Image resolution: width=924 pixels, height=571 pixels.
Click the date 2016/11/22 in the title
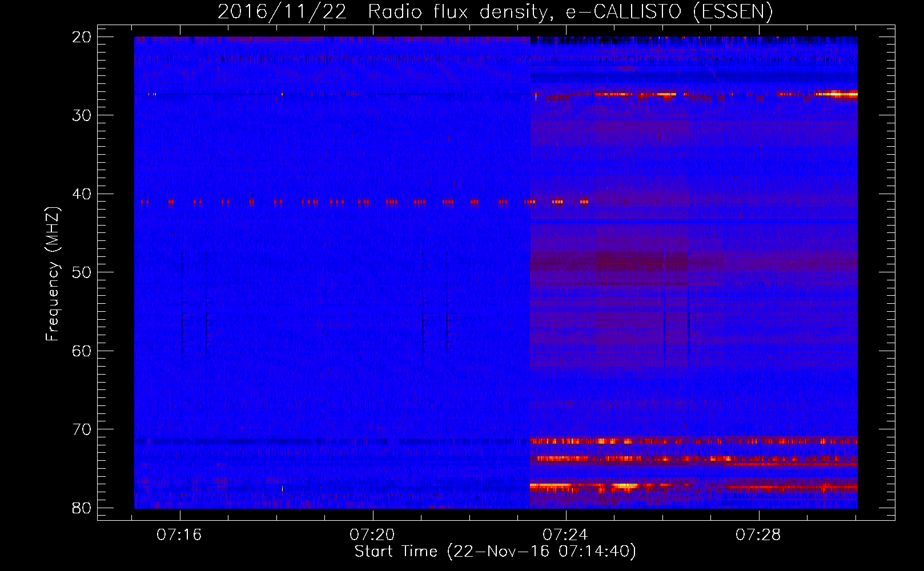click(x=282, y=11)
